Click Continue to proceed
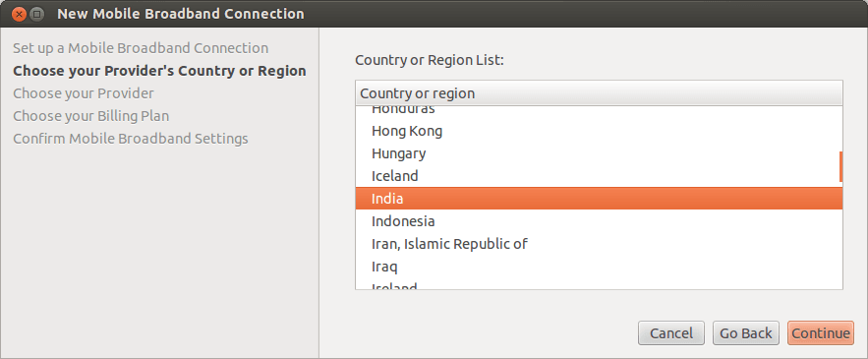Viewport: 868px width, 359px height. [821, 333]
